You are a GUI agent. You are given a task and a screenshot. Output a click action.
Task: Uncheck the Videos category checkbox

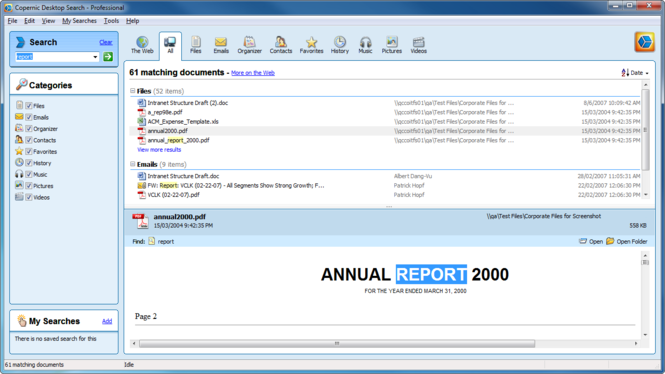click(29, 197)
